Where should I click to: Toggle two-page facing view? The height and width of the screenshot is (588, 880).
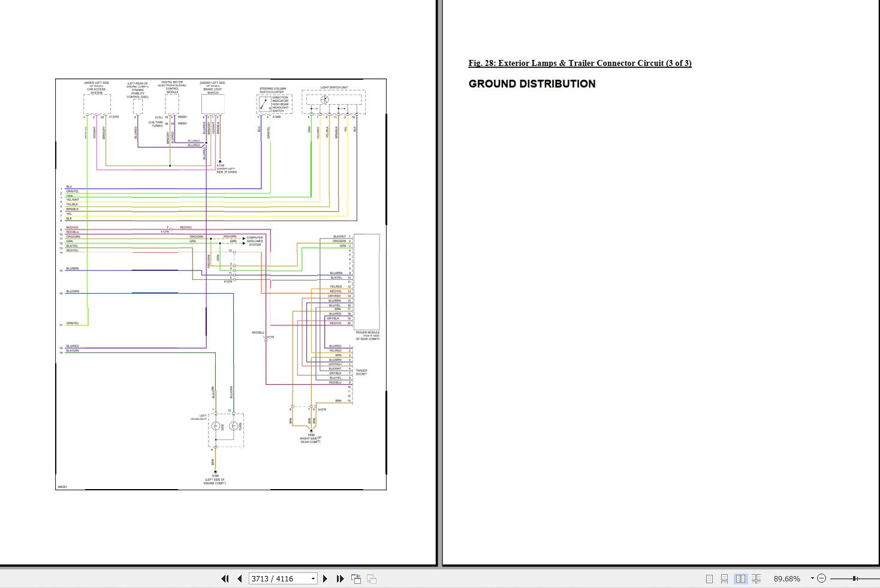point(741,578)
